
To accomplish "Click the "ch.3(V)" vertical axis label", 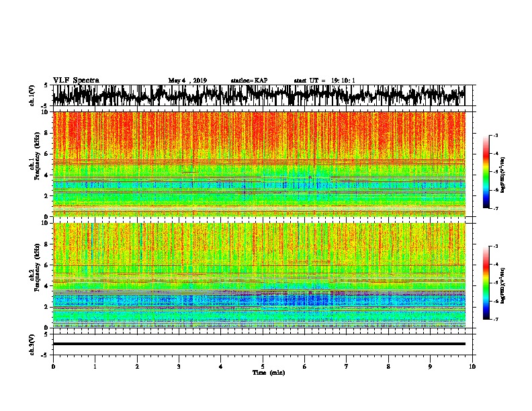I will coord(32,345).
